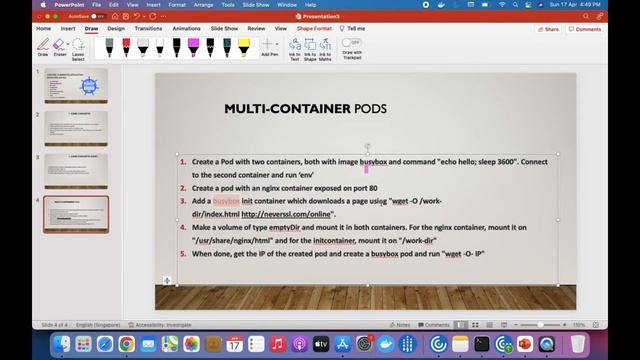Click the Undo arrow
This screenshot has width=640, height=360.
click(137, 16)
